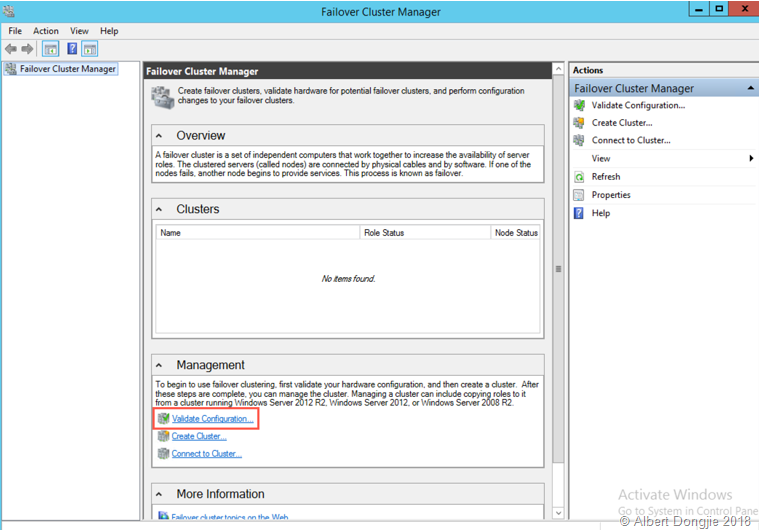Image resolution: width=759 pixels, height=530 pixels.
Task: Collapse the Management section
Action: click(159, 365)
